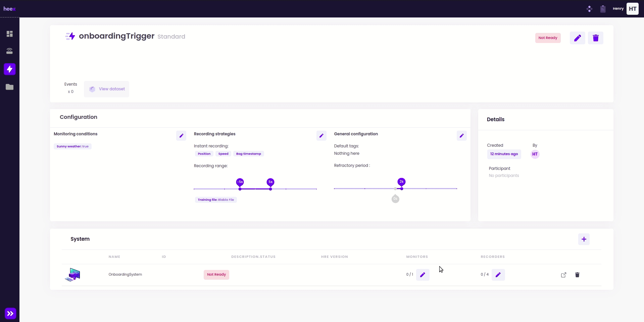The height and width of the screenshot is (322, 644).
Task: Open the dashboard grid icon in sidebar
Action: click(x=9, y=34)
